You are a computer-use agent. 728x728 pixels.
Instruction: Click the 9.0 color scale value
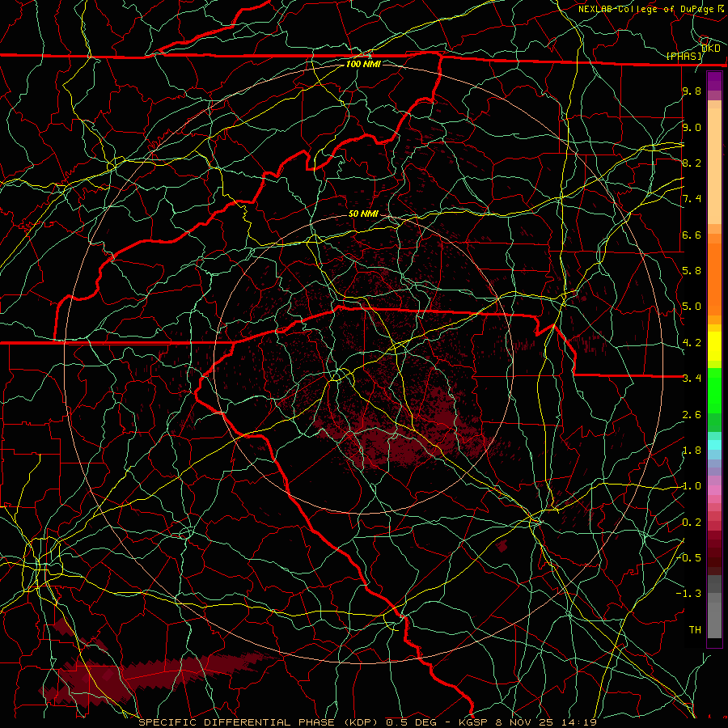(x=692, y=127)
